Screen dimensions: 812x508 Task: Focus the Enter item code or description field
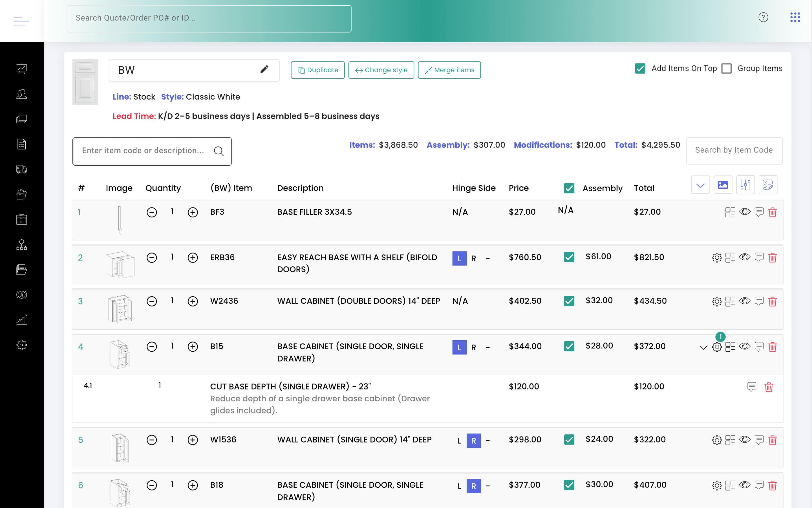[152, 151]
